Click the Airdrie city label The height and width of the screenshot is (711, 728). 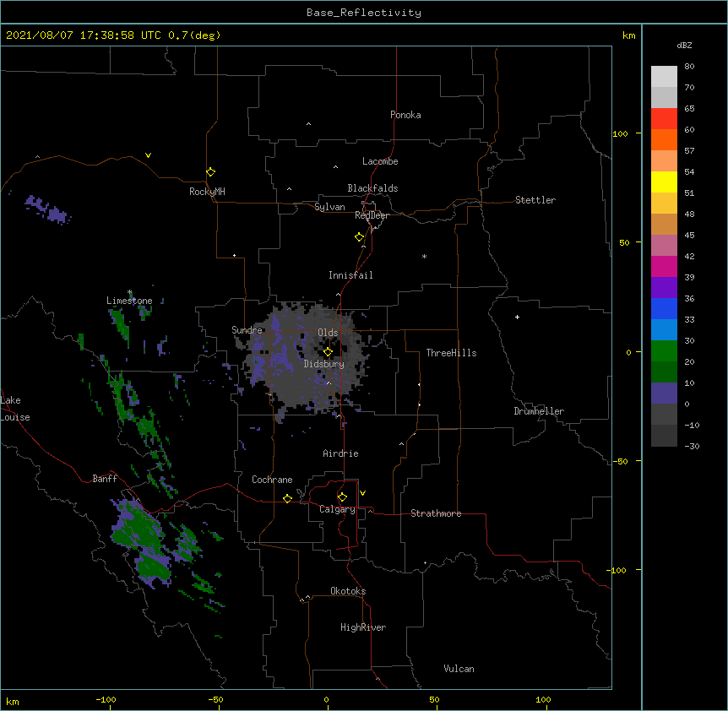[340, 453]
